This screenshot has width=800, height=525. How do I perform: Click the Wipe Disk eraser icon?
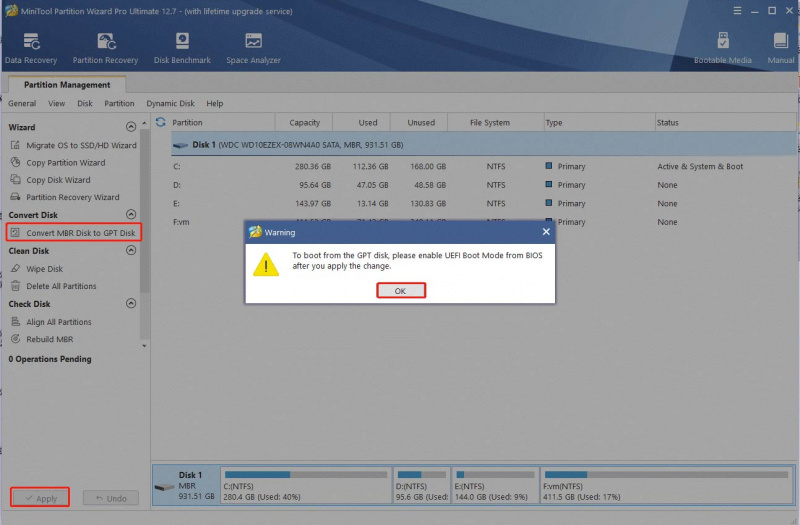pos(15,268)
